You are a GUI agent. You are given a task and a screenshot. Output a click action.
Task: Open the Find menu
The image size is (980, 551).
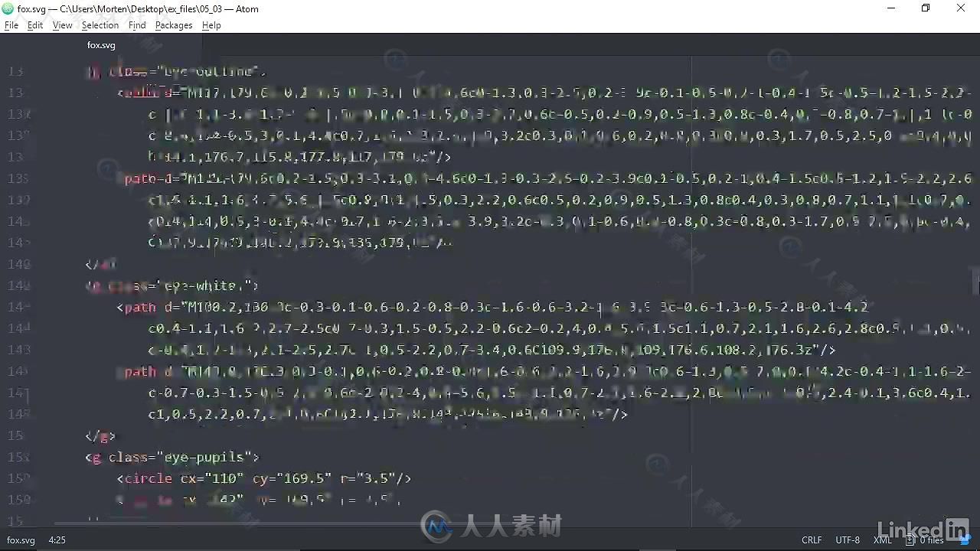point(137,25)
